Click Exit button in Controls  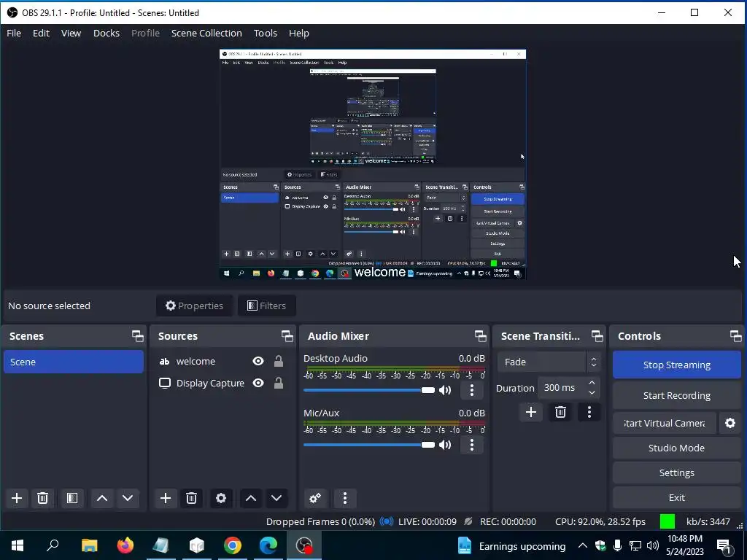click(676, 497)
